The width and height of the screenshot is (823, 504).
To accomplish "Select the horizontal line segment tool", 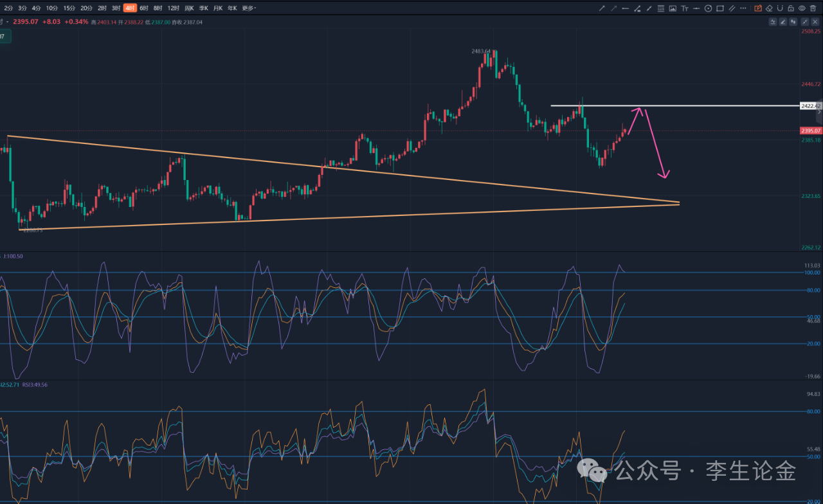I will click(626, 8).
